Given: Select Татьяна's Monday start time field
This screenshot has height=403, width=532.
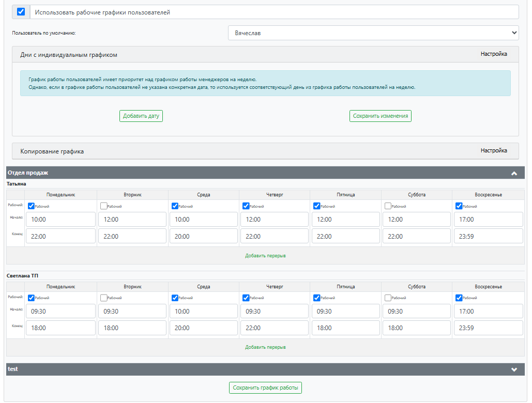Looking at the screenshot, I should point(60,219).
